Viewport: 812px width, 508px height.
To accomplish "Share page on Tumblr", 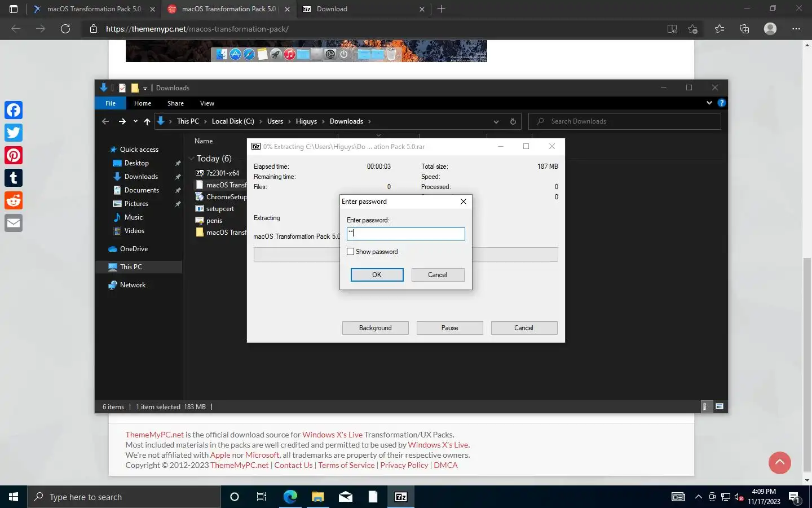I will pyautogui.click(x=14, y=178).
